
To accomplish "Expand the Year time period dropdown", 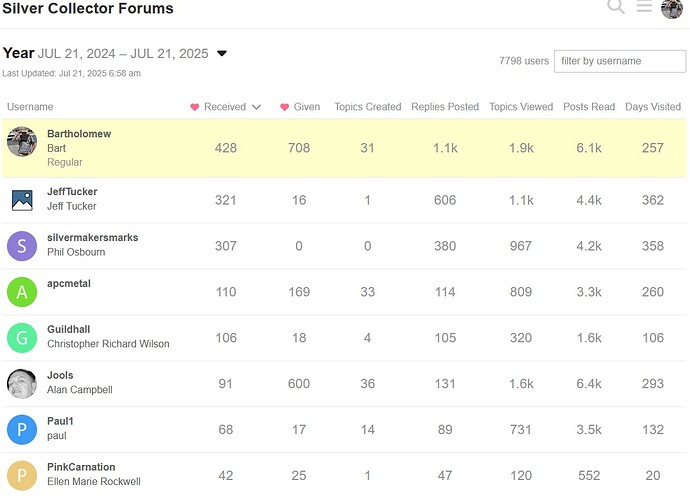I will [x=222, y=54].
